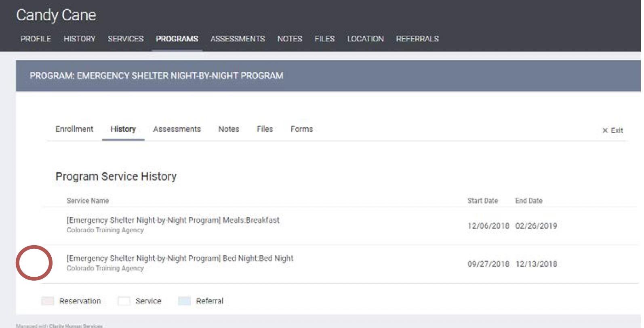Open the PROFILE tab
This screenshot has width=644, height=328.
pyautogui.click(x=36, y=39)
